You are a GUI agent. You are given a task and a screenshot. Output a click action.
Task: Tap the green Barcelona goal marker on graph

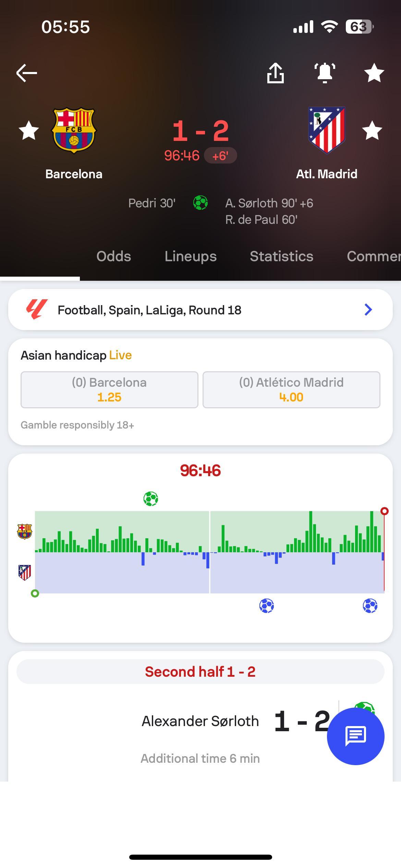point(151,499)
